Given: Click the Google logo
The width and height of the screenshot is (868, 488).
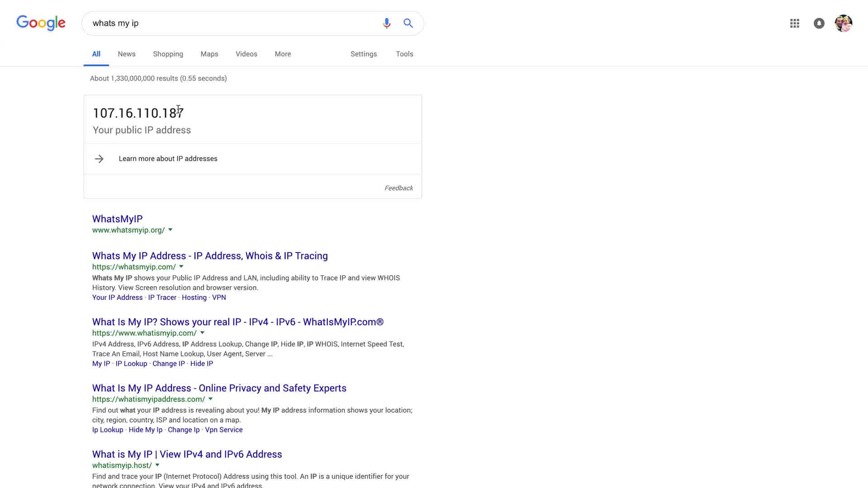Looking at the screenshot, I should point(41,23).
